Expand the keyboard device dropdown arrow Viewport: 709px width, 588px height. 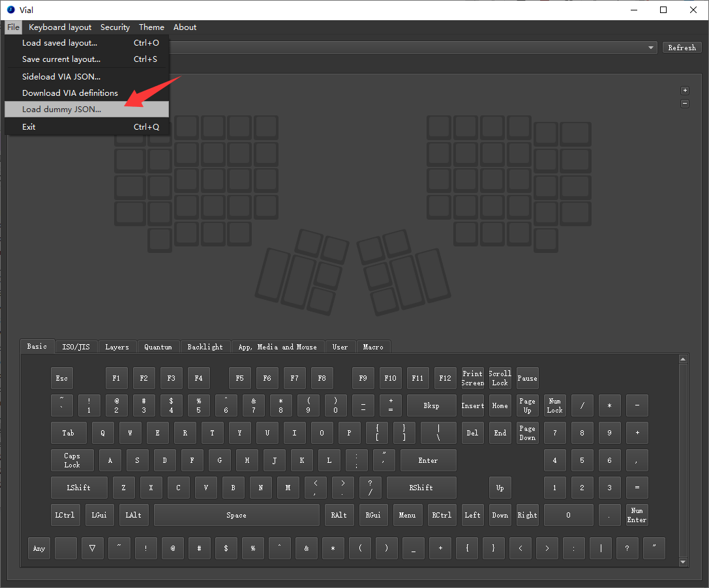tap(651, 48)
